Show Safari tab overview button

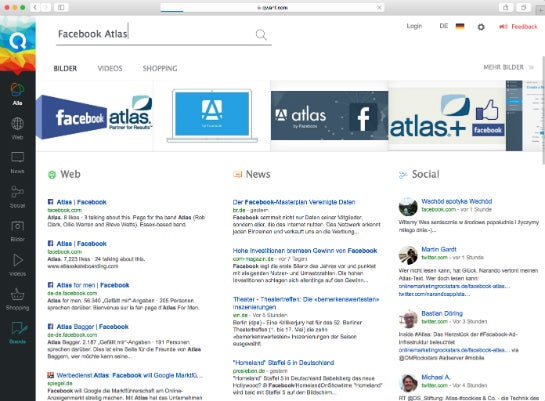[x=523, y=7]
